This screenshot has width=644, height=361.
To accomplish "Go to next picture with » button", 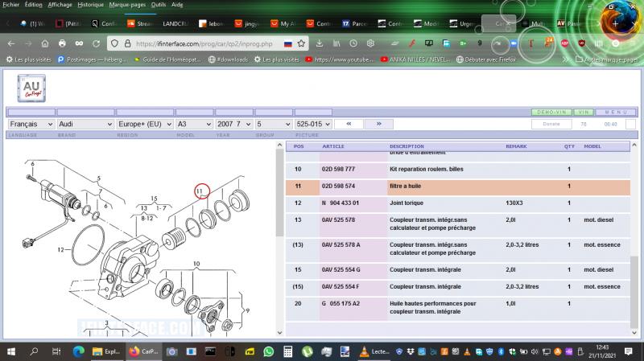I will pyautogui.click(x=378, y=124).
